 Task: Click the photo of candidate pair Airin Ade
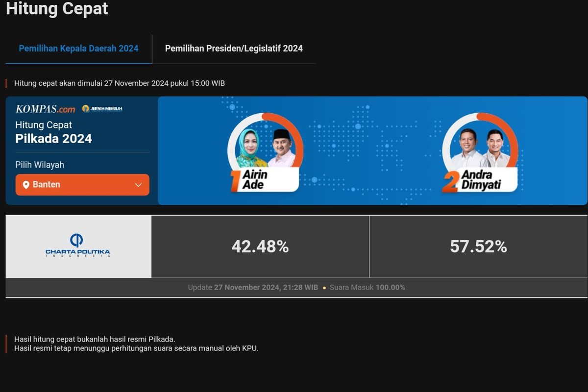coord(265,147)
